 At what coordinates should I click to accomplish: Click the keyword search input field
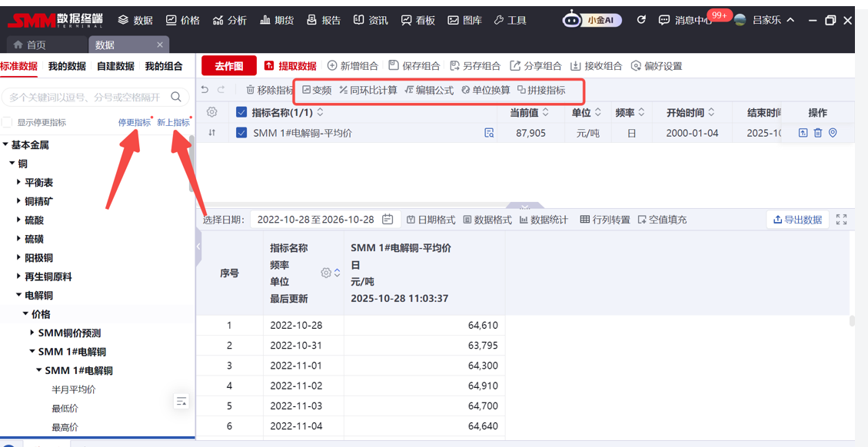click(x=85, y=97)
